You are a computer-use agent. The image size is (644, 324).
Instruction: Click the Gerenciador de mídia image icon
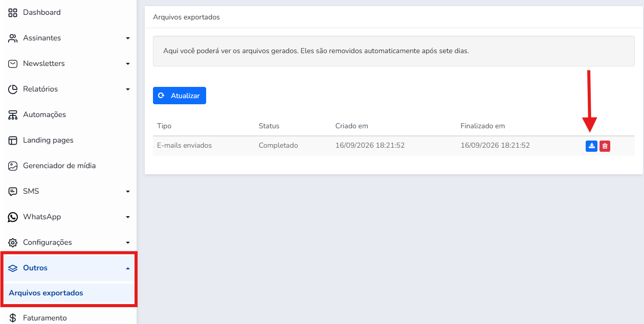(x=13, y=166)
